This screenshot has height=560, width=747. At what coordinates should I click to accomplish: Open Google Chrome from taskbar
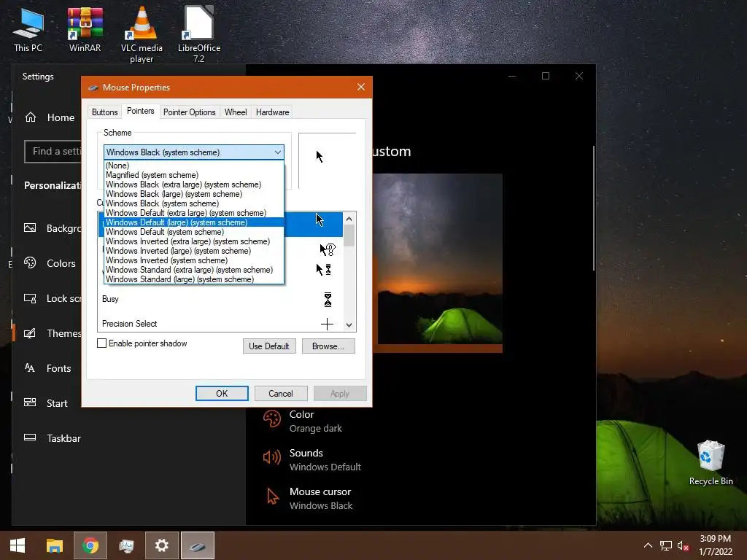click(90, 545)
